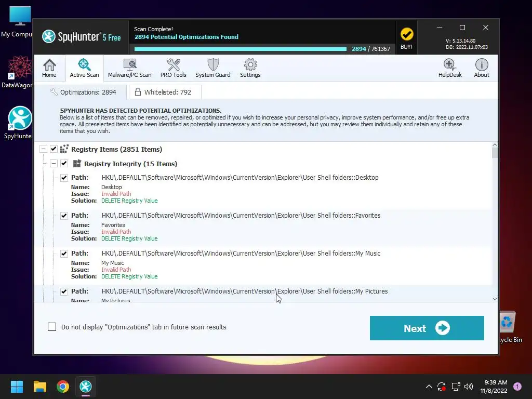Open File Explorer from taskbar
The width and height of the screenshot is (532, 399).
coord(39,387)
